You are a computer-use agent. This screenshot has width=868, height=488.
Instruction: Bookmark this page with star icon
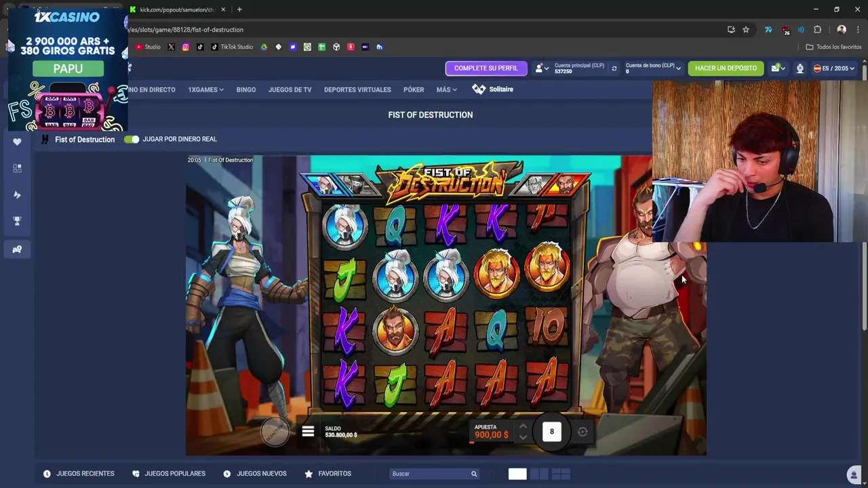click(x=746, y=30)
